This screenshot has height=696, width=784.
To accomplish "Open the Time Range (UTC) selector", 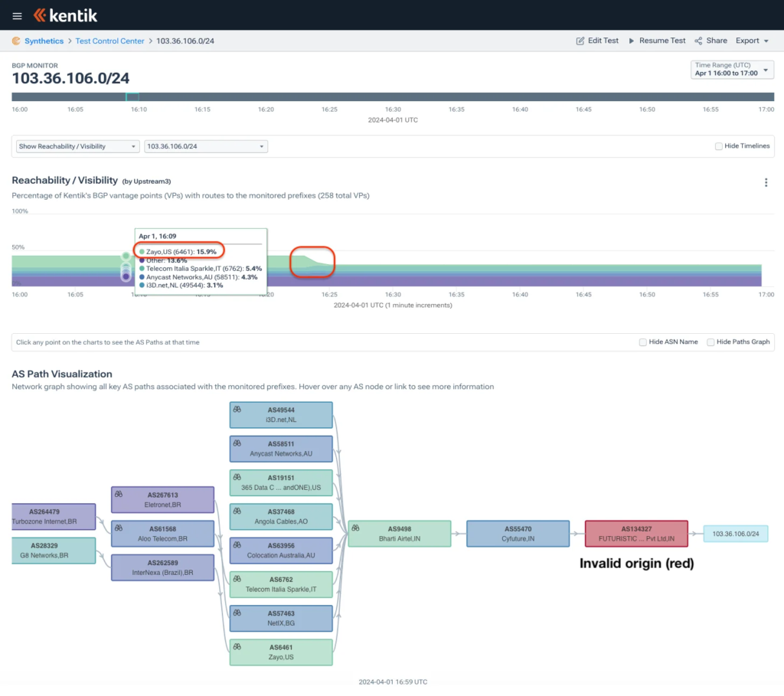I will (x=731, y=70).
